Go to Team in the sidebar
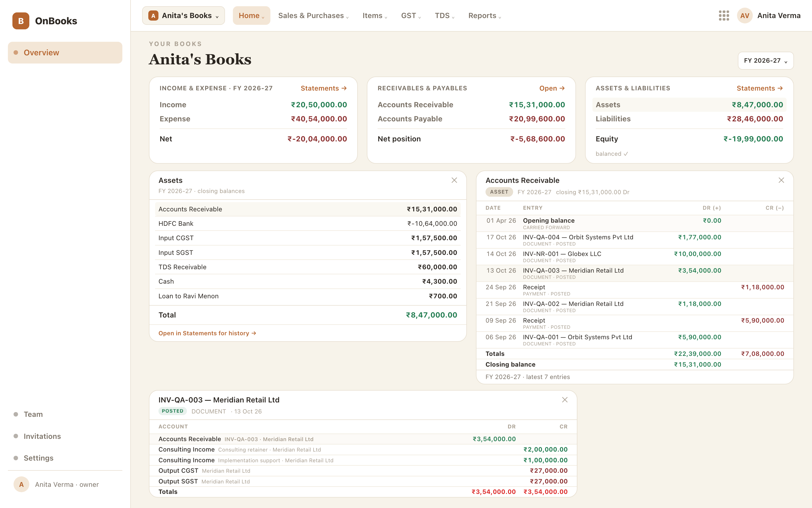 point(65,414)
